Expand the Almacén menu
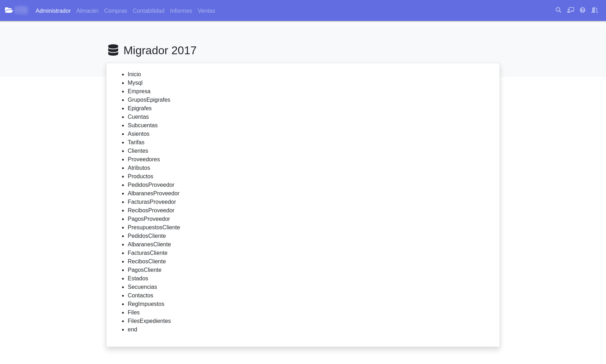The image size is (606, 364). tap(87, 11)
